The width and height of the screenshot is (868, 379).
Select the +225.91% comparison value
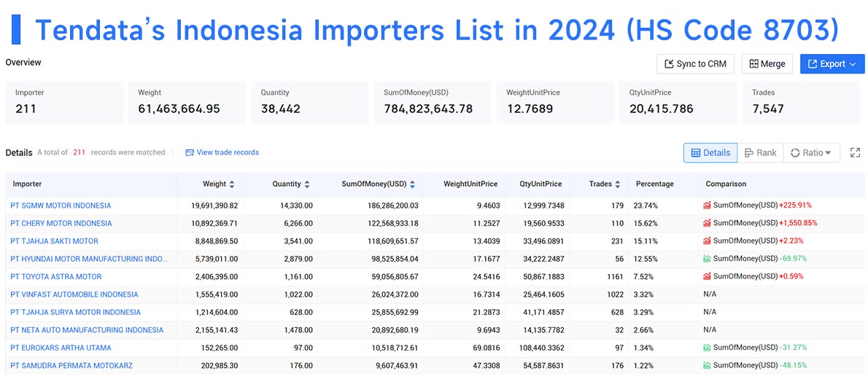click(x=796, y=206)
